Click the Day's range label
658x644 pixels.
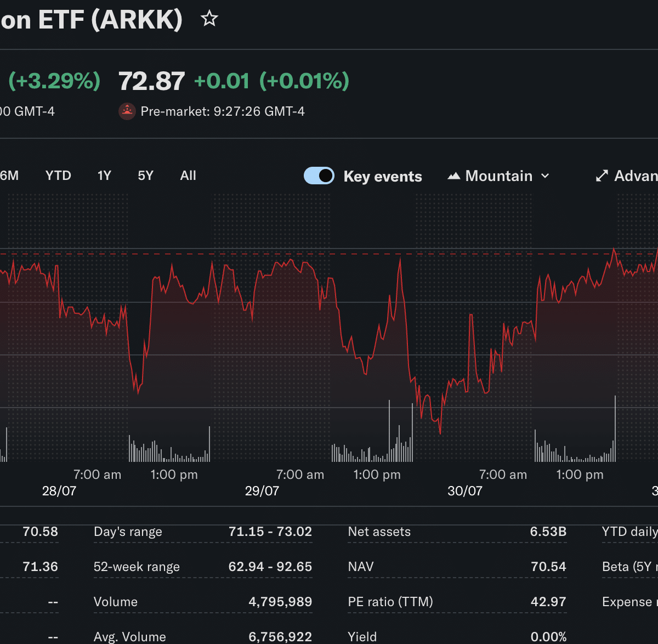(128, 532)
